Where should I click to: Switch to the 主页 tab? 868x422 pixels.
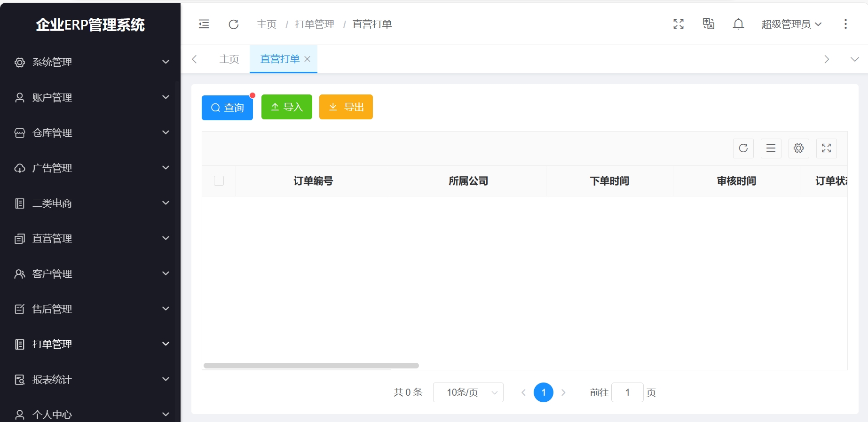click(229, 59)
